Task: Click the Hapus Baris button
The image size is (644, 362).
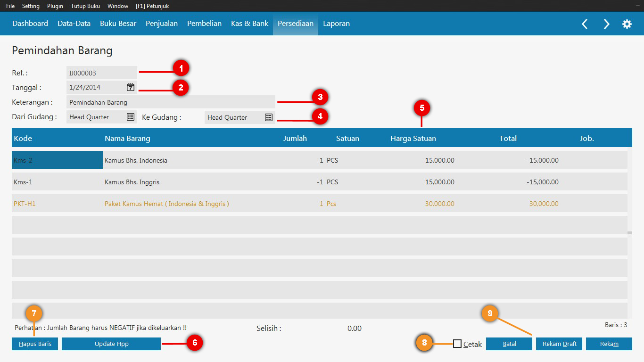Action: [35, 344]
